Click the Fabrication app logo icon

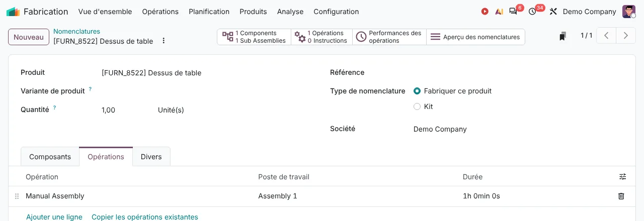(x=13, y=12)
